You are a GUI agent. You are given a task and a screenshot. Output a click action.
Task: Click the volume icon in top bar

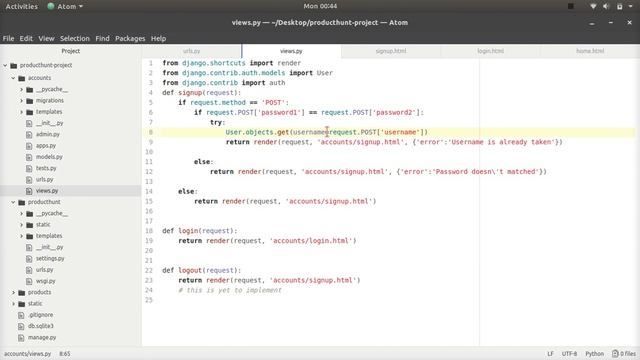point(606,6)
